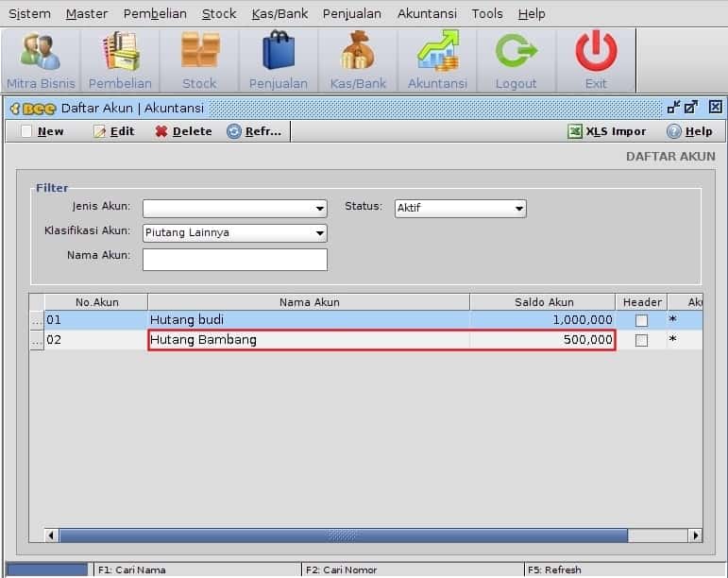The image size is (728, 578).
Task: Click the 500,000 saldo cell
Action: pyautogui.click(x=543, y=340)
